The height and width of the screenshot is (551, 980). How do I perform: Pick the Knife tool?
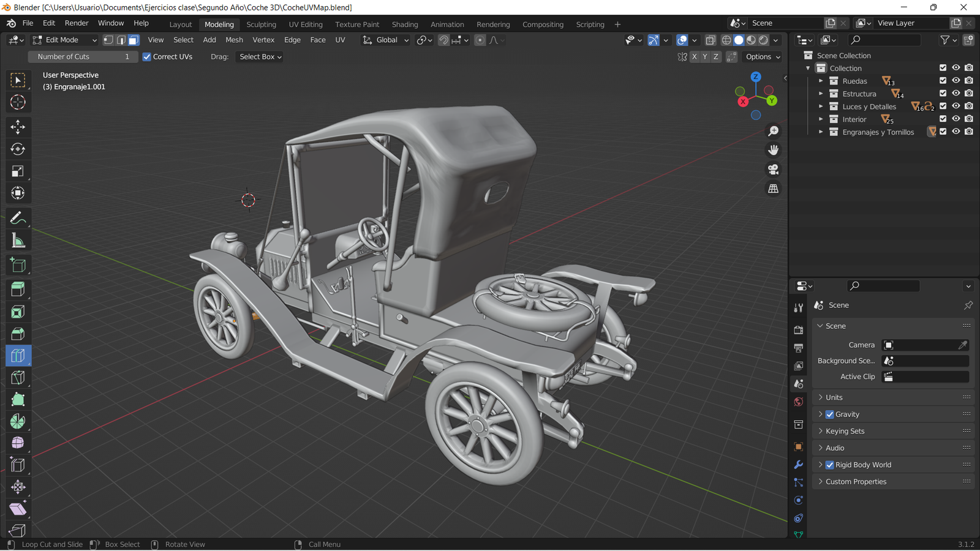coord(18,378)
